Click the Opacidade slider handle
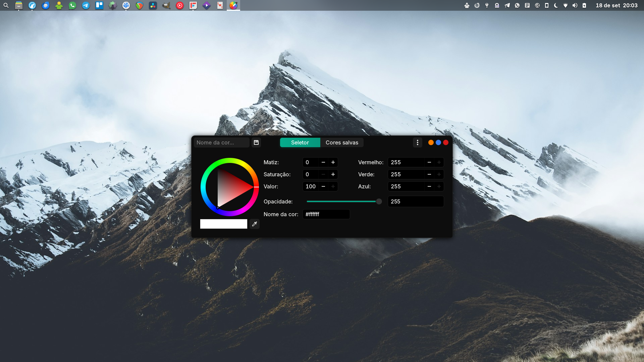 tap(379, 201)
